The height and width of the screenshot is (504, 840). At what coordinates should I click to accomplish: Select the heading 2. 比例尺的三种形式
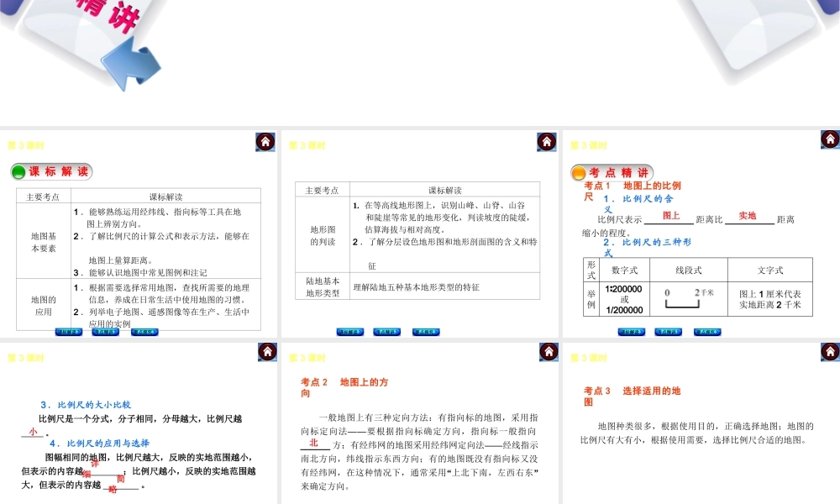click(647, 248)
